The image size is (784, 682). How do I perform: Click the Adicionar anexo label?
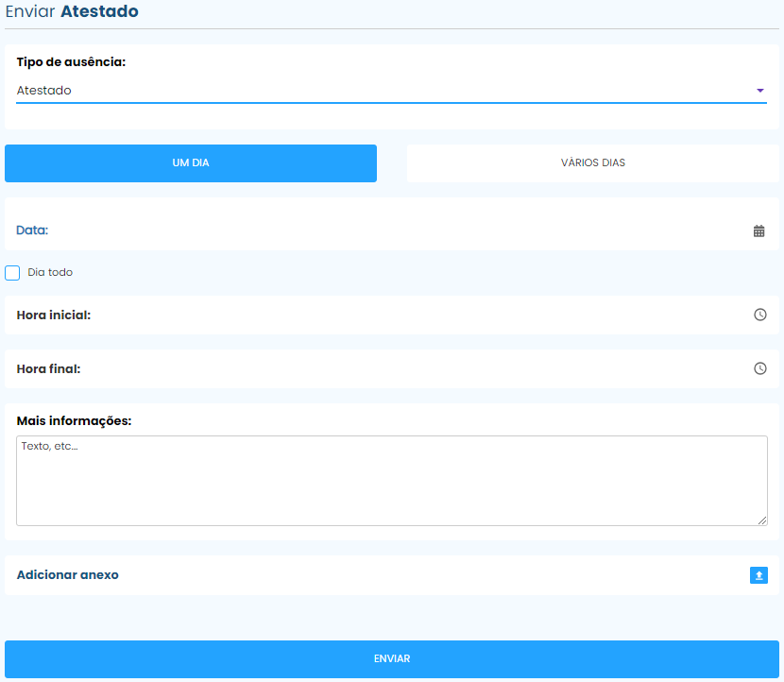pyautogui.click(x=68, y=575)
